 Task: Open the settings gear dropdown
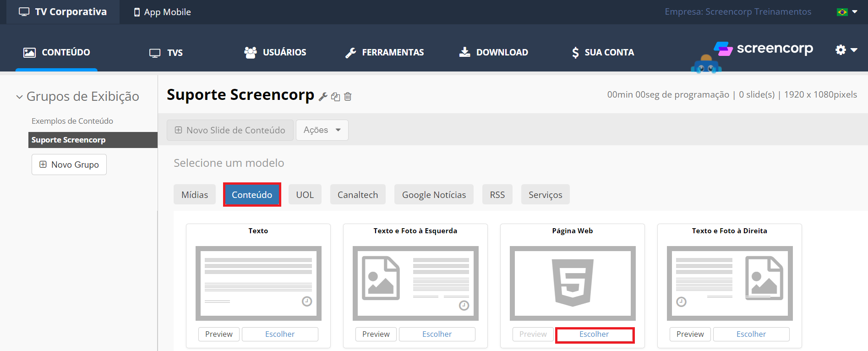pos(846,50)
